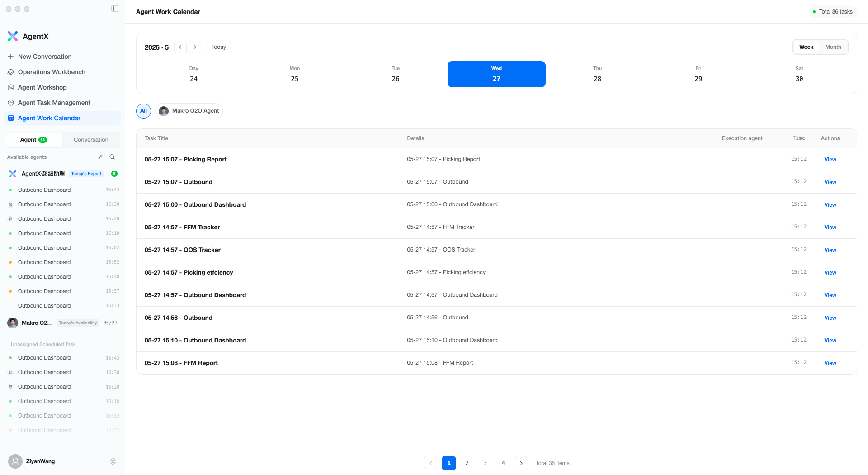View the 05-27 14:56 Outbound task
868x475 pixels.
click(x=830, y=318)
